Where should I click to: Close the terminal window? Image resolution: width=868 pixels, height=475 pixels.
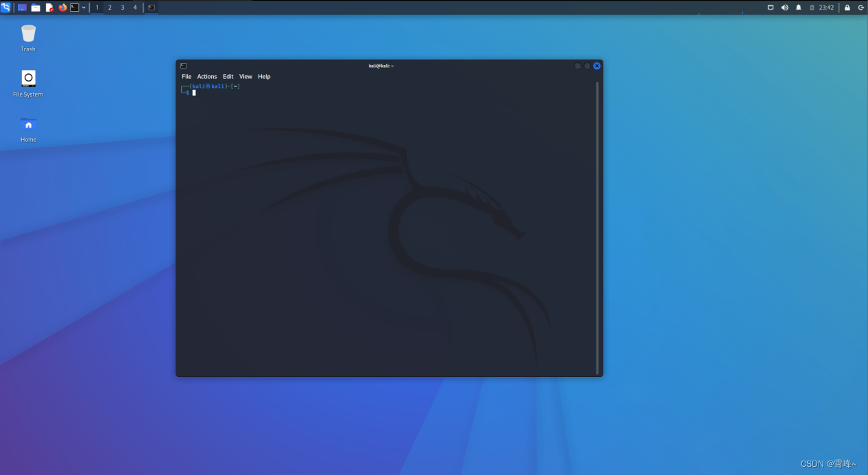(x=597, y=66)
